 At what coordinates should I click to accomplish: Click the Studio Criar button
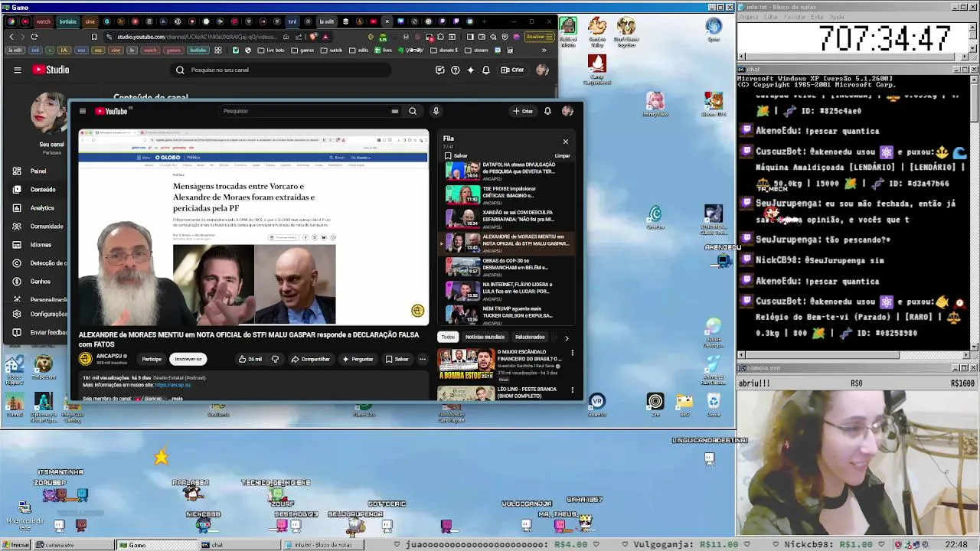click(x=512, y=70)
